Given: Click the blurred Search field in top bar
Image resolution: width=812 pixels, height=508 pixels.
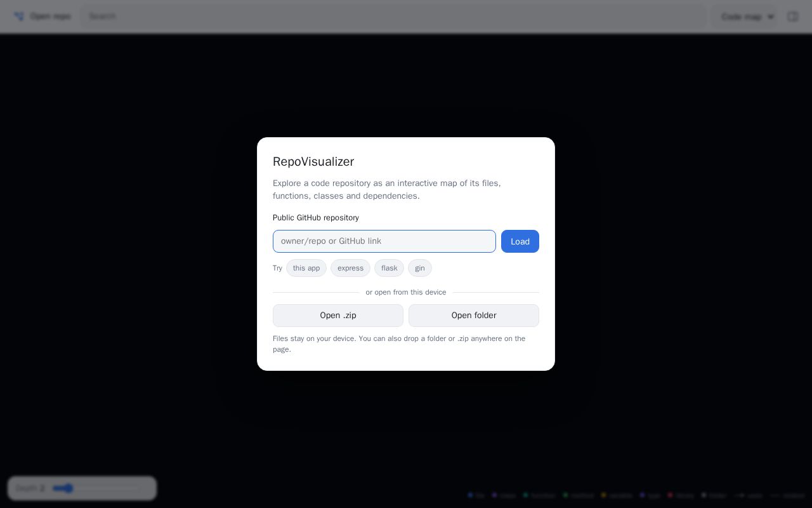Looking at the screenshot, I should 393,17.
